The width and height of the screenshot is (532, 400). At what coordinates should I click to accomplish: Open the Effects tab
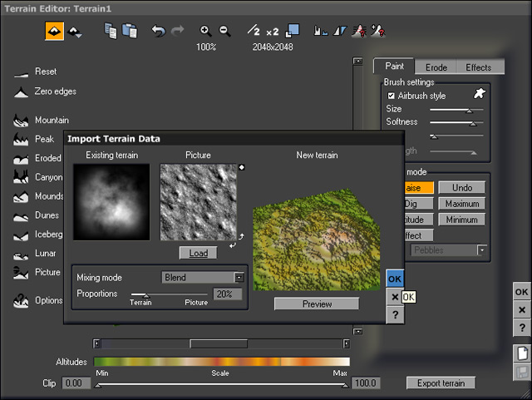pos(478,67)
